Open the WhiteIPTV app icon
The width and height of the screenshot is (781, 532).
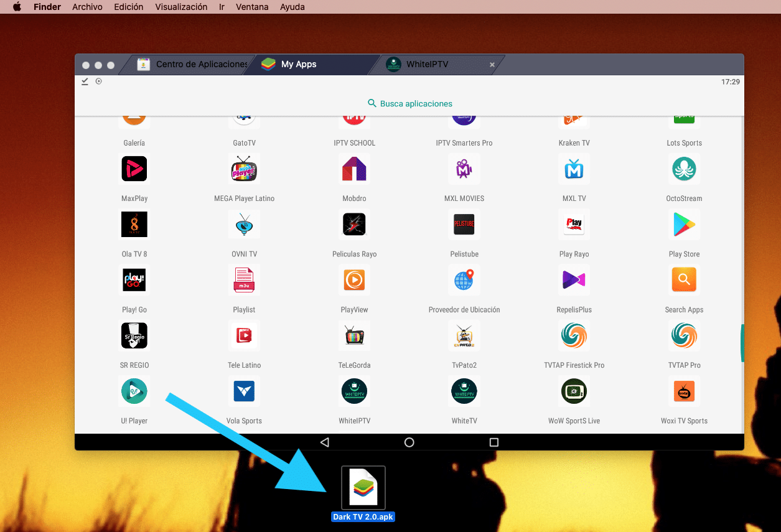coord(354,391)
